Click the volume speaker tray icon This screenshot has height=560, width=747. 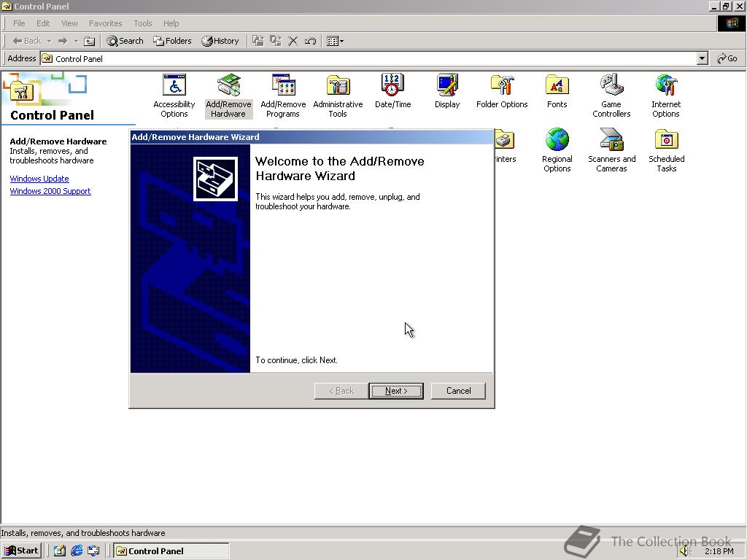[685, 551]
